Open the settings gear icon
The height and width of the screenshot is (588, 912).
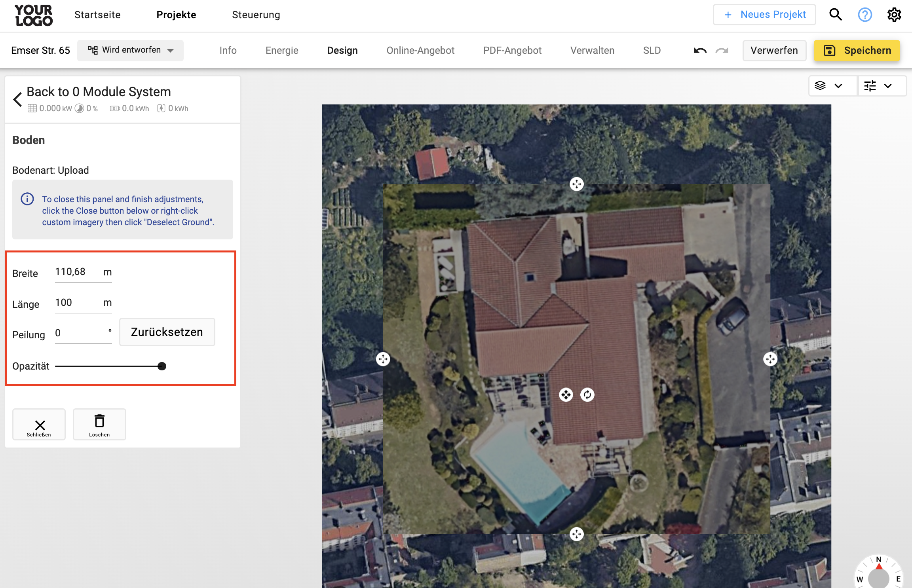894,15
